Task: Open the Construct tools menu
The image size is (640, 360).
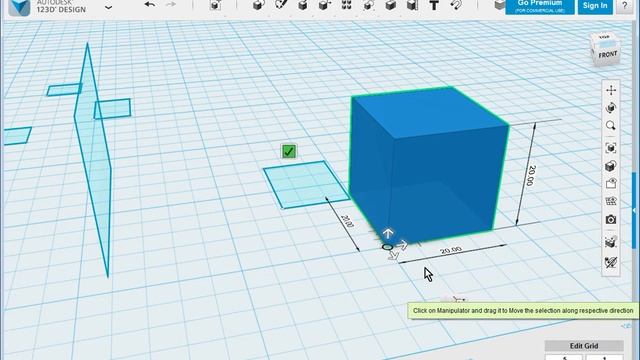Action: [302, 5]
